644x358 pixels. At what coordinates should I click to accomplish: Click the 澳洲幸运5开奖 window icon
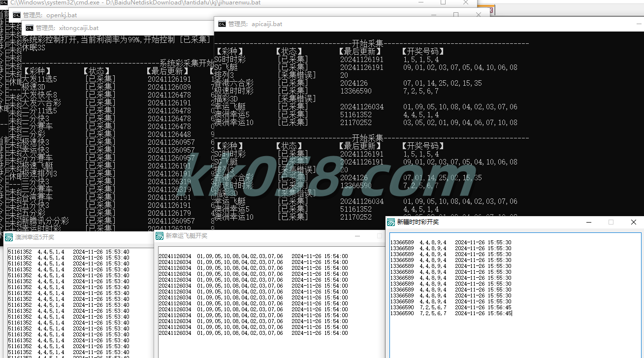coord(9,237)
